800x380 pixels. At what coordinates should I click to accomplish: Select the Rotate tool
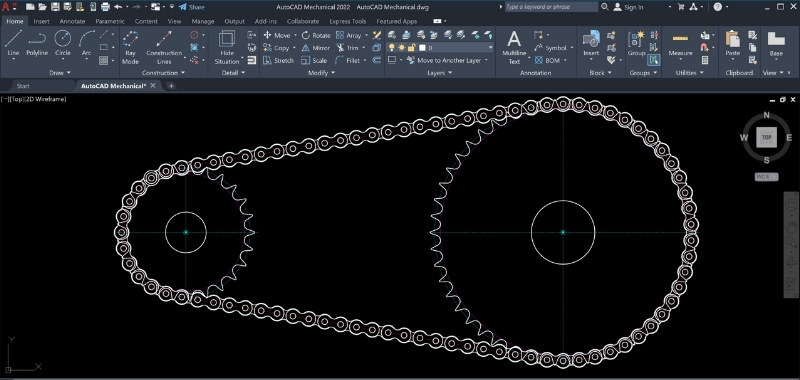316,35
